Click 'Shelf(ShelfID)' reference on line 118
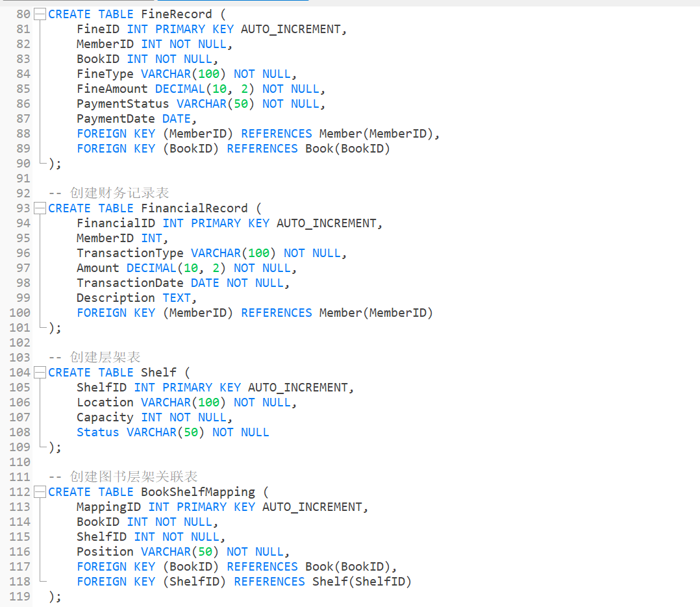This screenshot has height=607, width=700. [362, 582]
